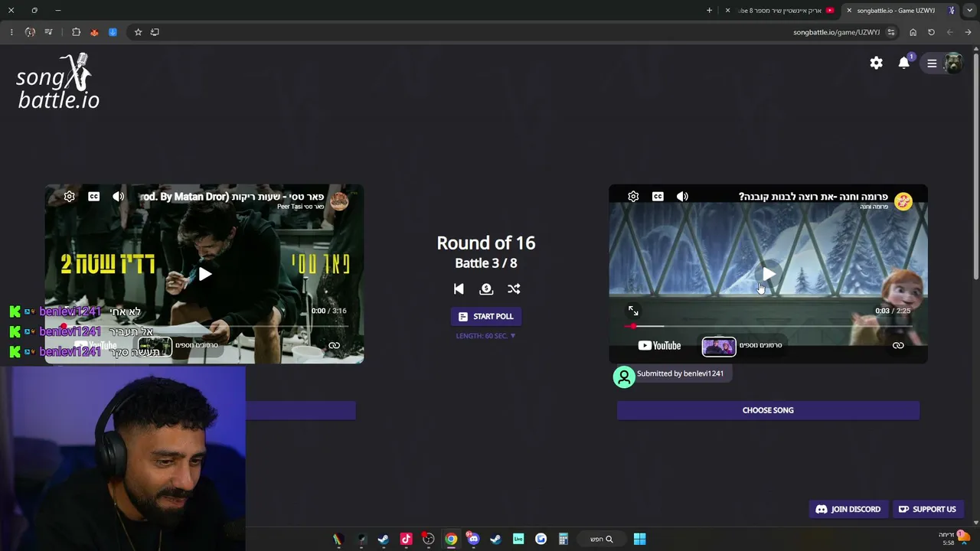
Task: Expand right video to fullscreen
Action: 633,311
